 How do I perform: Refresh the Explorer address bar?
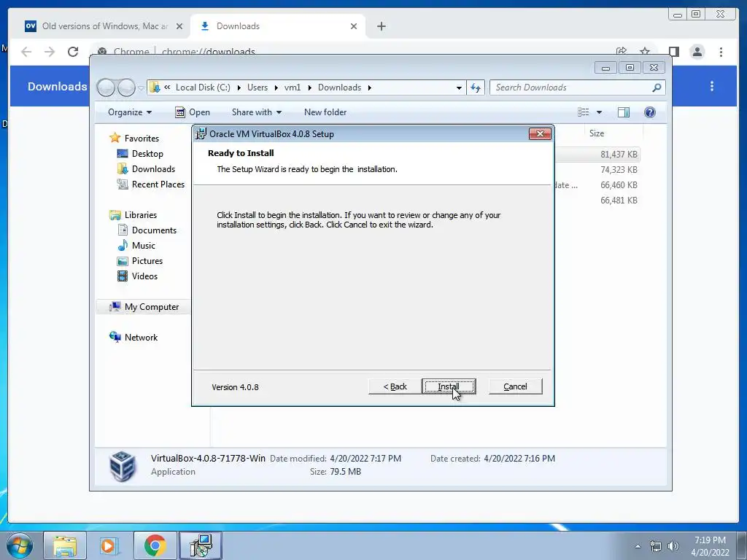[x=476, y=87]
